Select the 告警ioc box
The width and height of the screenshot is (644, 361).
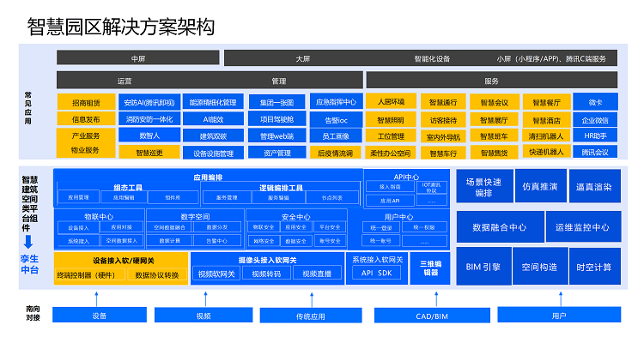pyautogui.click(x=336, y=120)
